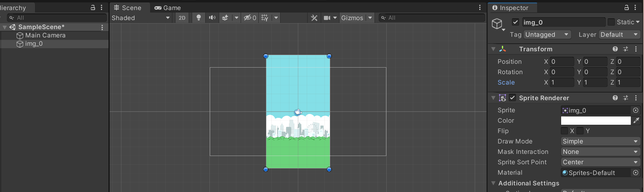The width and height of the screenshot is (644, 192).
Task: Click Position X field
Action: pos(562,61)
